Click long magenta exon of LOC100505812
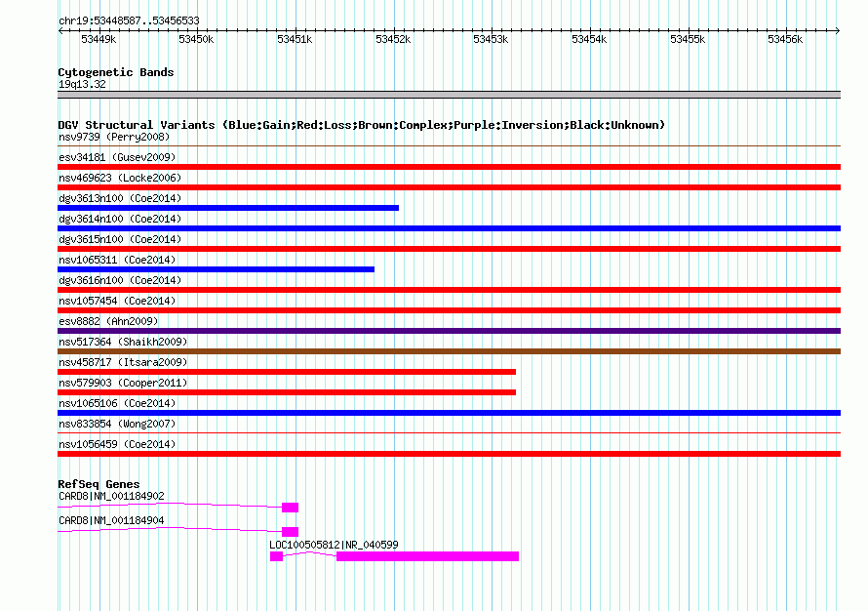Image resolution: width=868 pixels, height=611 pixels. click(428, 556)
